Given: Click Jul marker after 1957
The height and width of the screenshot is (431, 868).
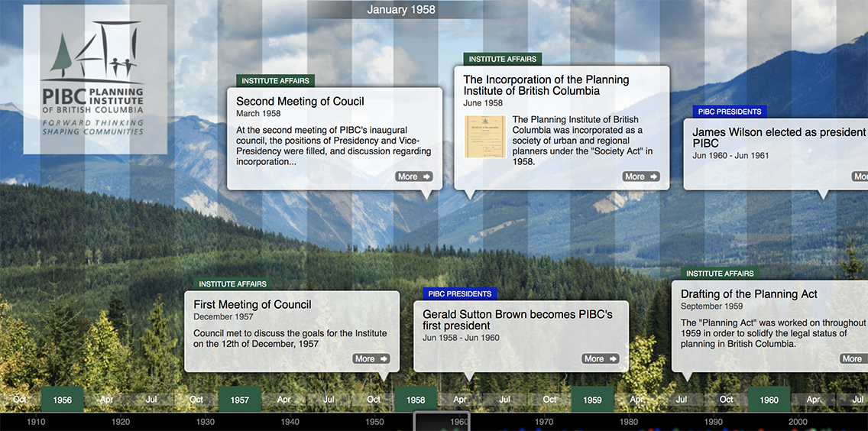Looking at the screenshot, I should 329,400.
